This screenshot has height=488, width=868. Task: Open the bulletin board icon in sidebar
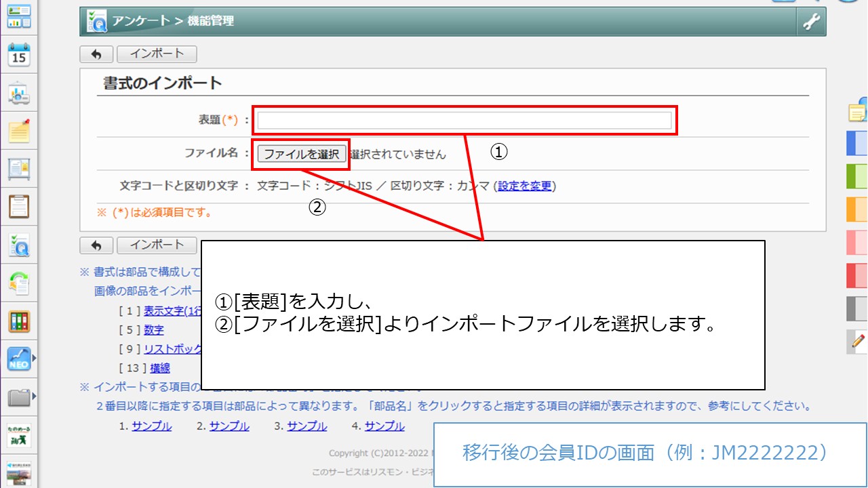18,168
